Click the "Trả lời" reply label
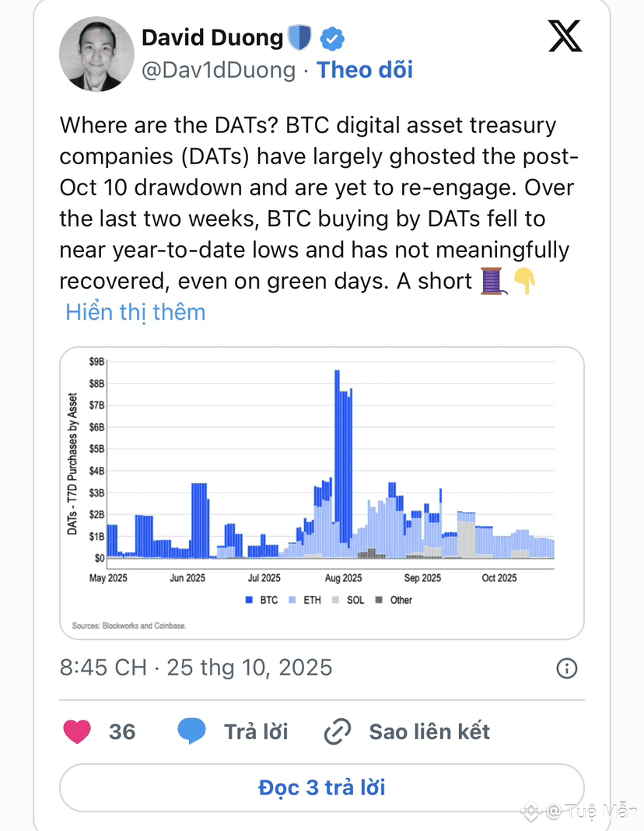 click(x=256, y=731)
